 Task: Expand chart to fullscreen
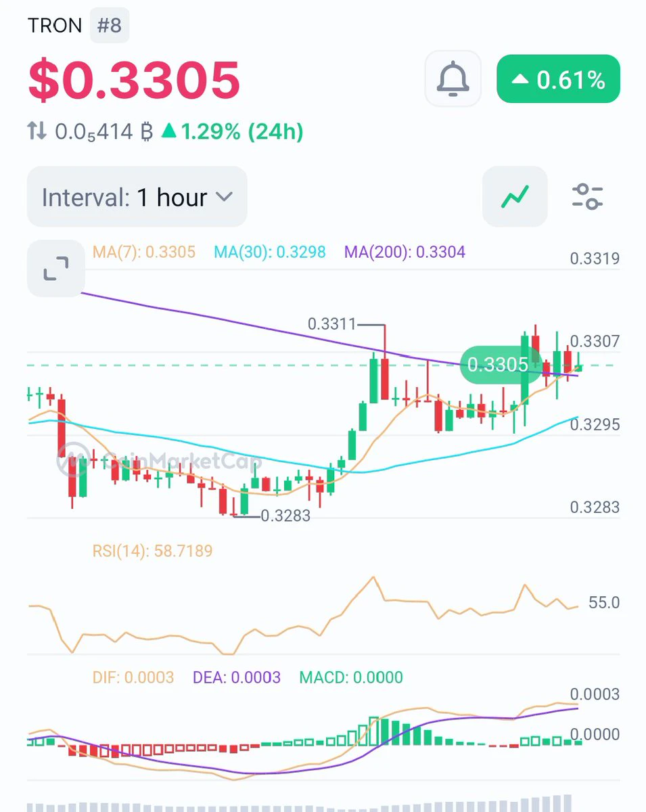coord(56,268)
